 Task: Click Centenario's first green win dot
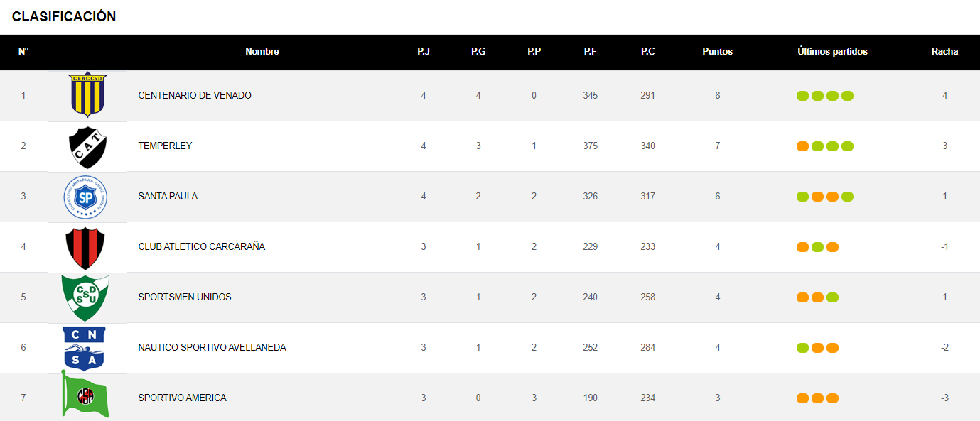pyautogui.click(x=802, y=96)
